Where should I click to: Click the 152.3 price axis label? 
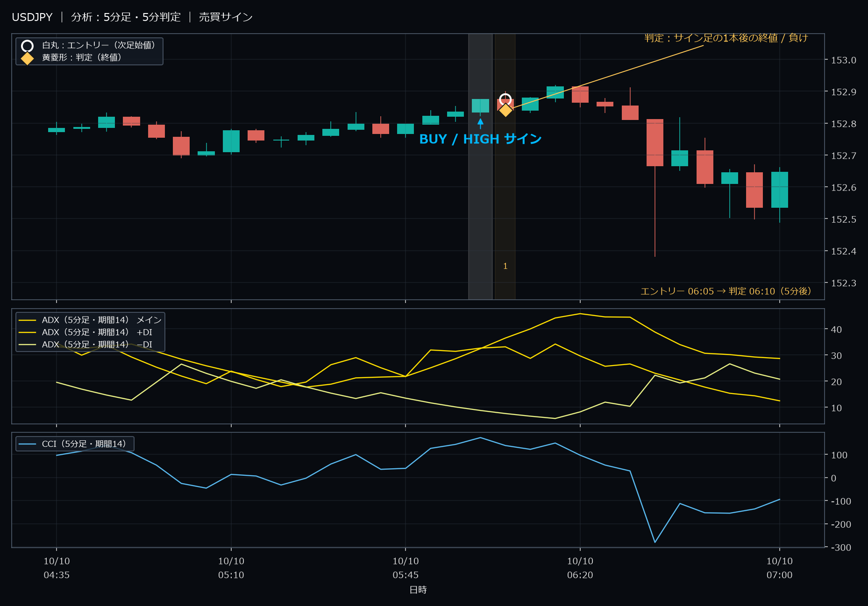[844, 283]
